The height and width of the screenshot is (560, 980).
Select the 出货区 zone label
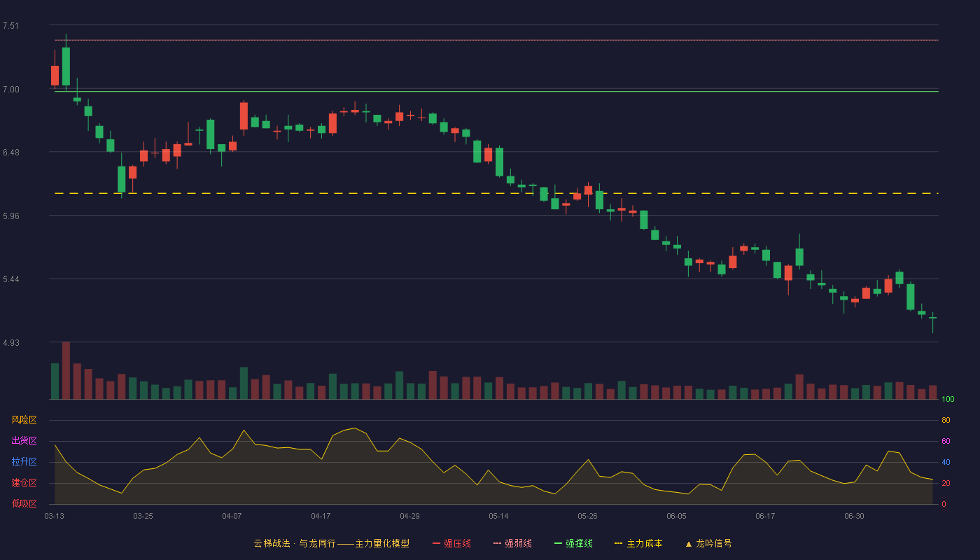click(x=24, y=441)
